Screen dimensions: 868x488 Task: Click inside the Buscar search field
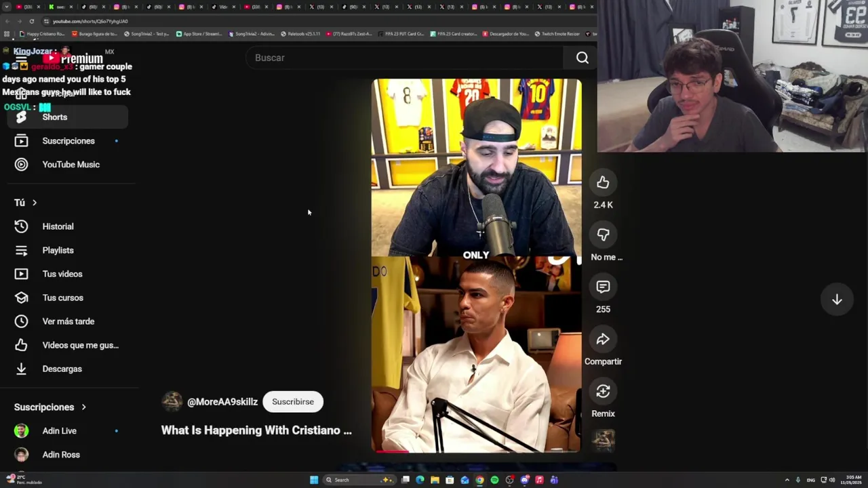pos(403,58)
